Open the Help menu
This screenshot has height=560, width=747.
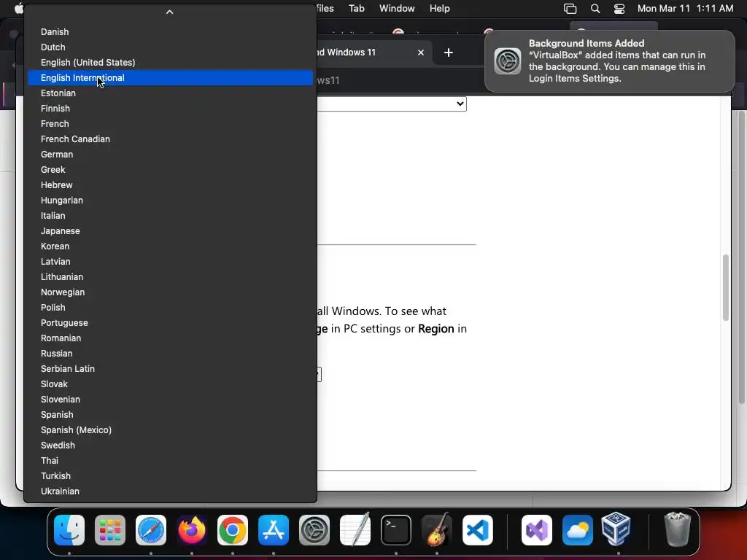pos(440,9)
